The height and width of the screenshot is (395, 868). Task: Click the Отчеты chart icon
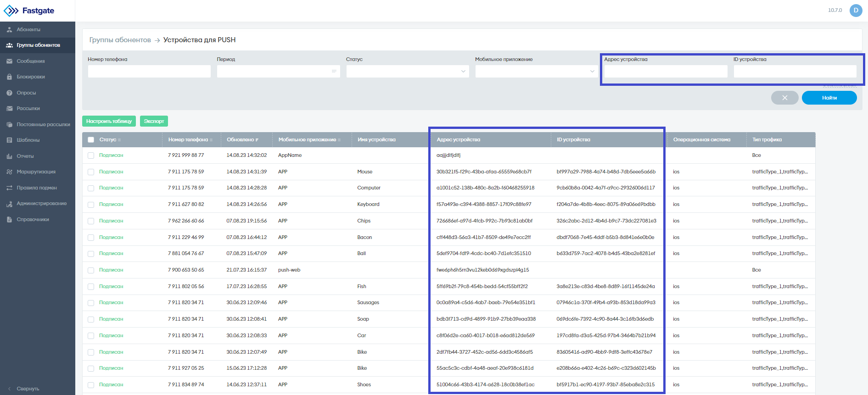(9, 156)
